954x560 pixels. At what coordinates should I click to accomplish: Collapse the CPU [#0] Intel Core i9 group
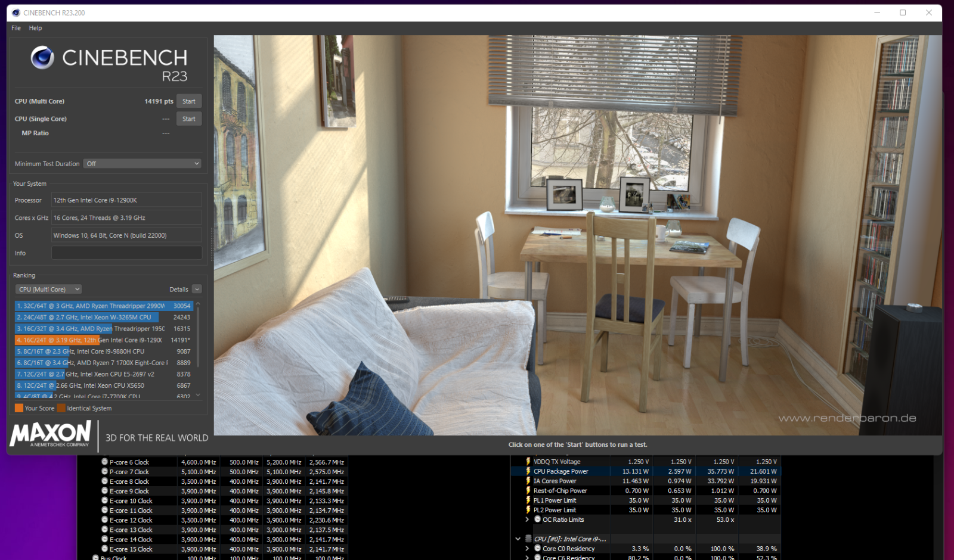[x=518, y=539]
